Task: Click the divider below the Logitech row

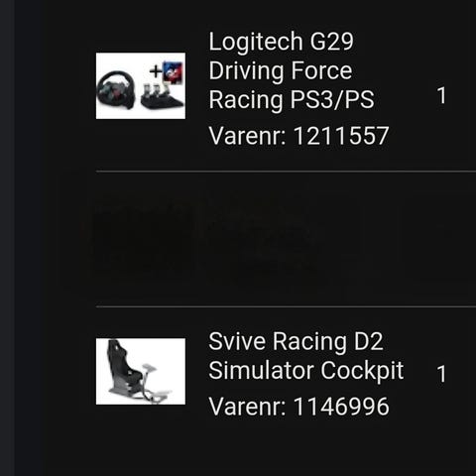Action: click(x=286, y=172)
